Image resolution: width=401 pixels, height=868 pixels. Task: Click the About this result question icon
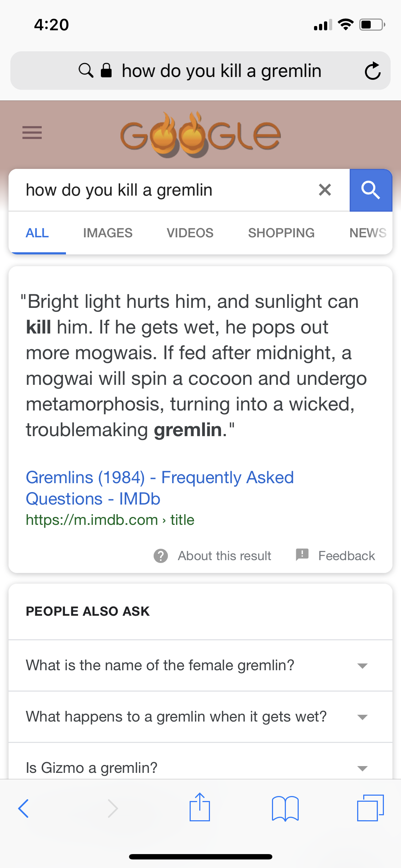161,556
